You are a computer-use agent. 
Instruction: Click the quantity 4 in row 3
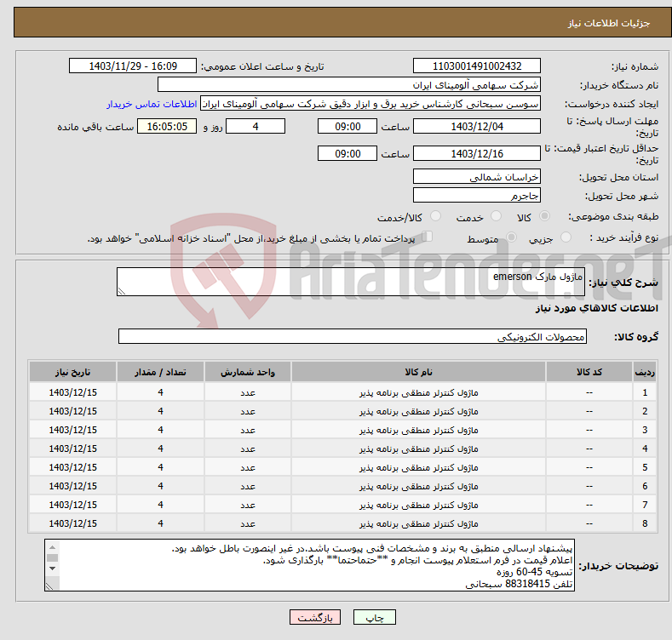pos(160,430)
